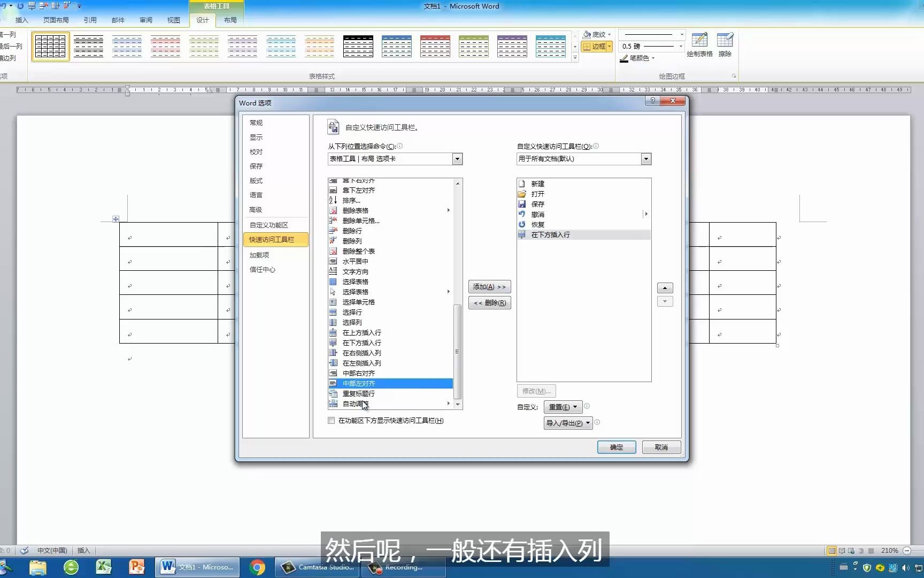This screenshot has width=924, height=578.
Task: Select the 在上方插入行 command icon
Action: 333,332
